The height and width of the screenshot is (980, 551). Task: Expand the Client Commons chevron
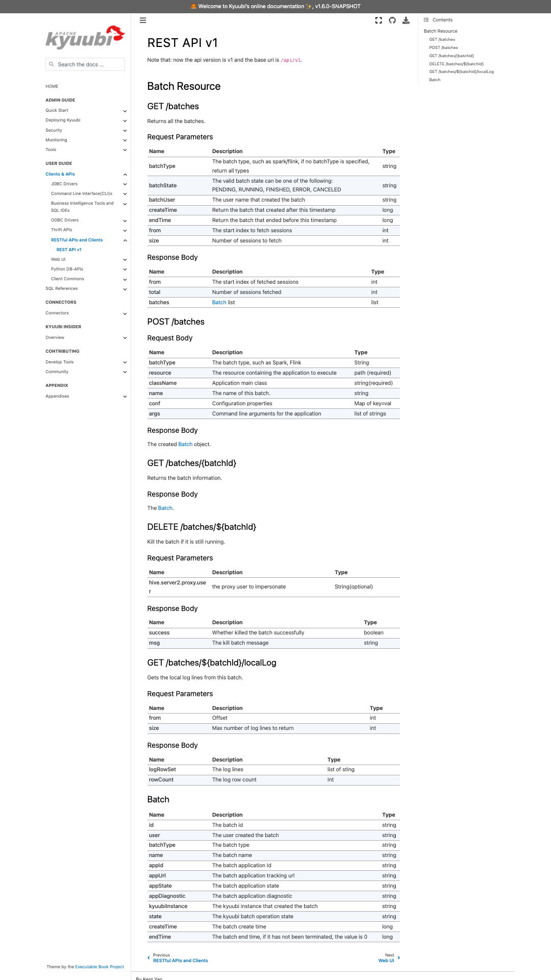pos(125,279)
